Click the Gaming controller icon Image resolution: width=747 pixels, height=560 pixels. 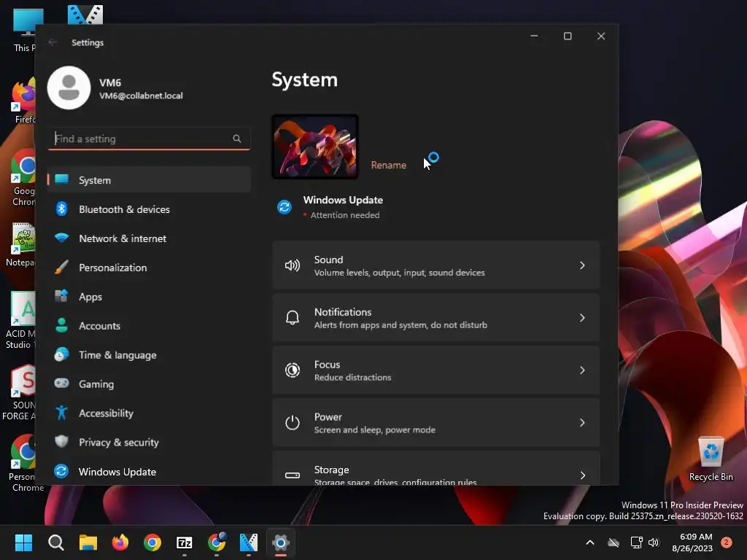(x=61, y=383)
